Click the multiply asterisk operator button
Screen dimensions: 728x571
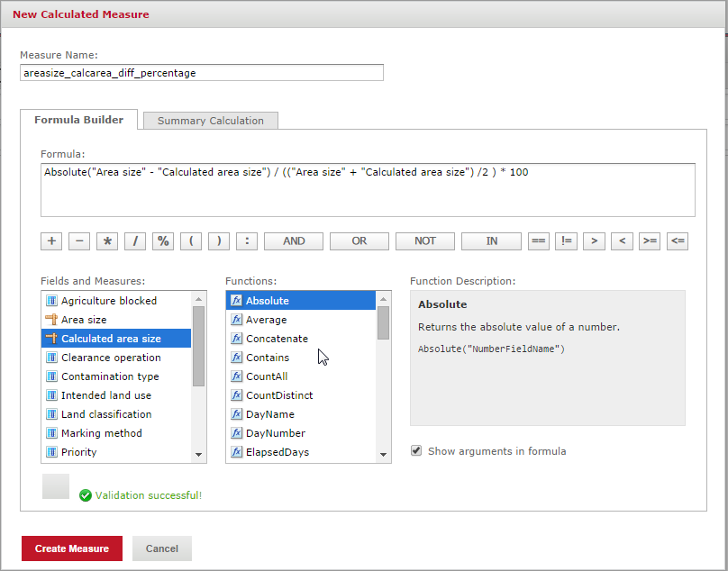coord(107,240)
